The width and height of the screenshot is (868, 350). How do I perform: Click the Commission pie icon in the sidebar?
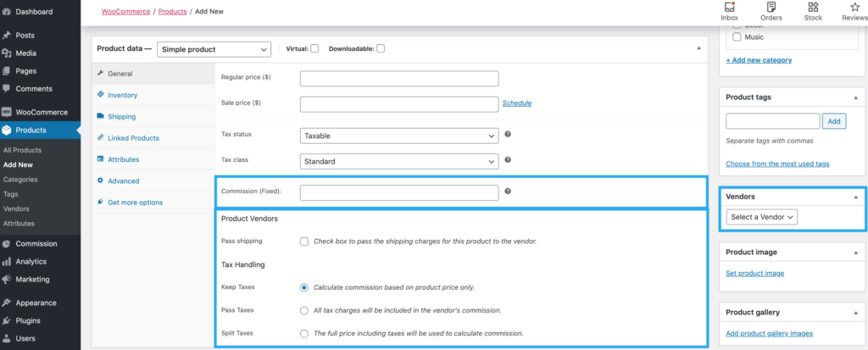click(x=7, y=244)
